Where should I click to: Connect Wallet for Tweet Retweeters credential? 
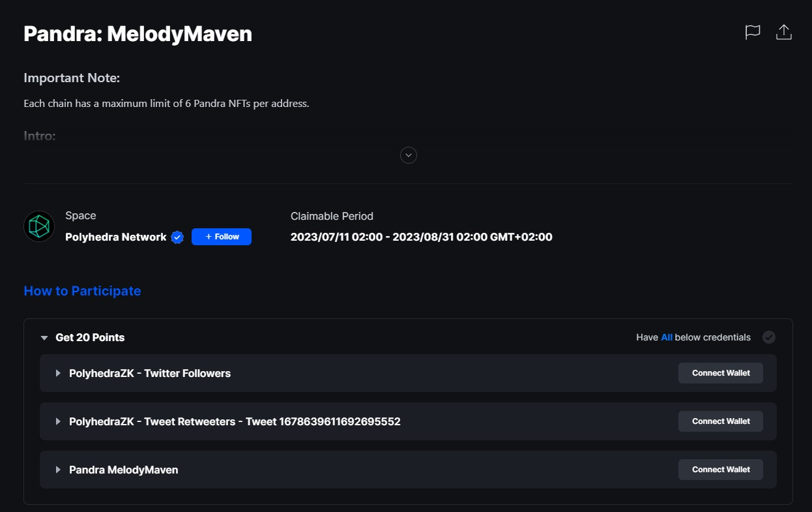click(721, 421)
